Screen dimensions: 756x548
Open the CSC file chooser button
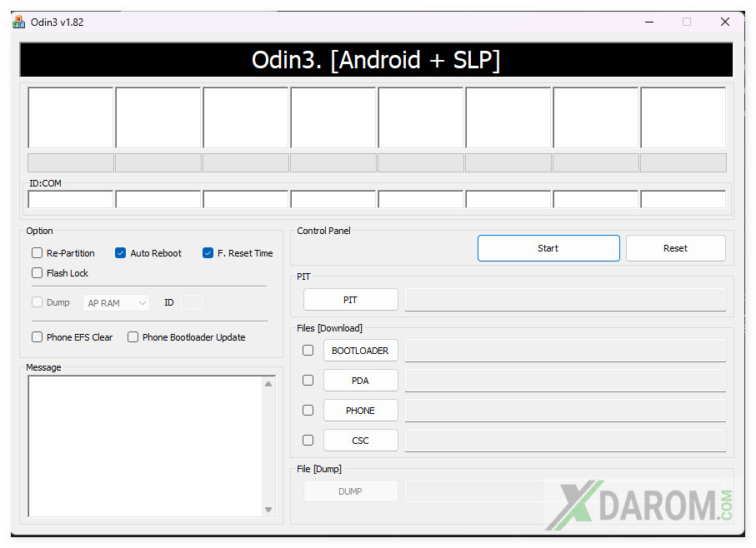coord(360,441)
